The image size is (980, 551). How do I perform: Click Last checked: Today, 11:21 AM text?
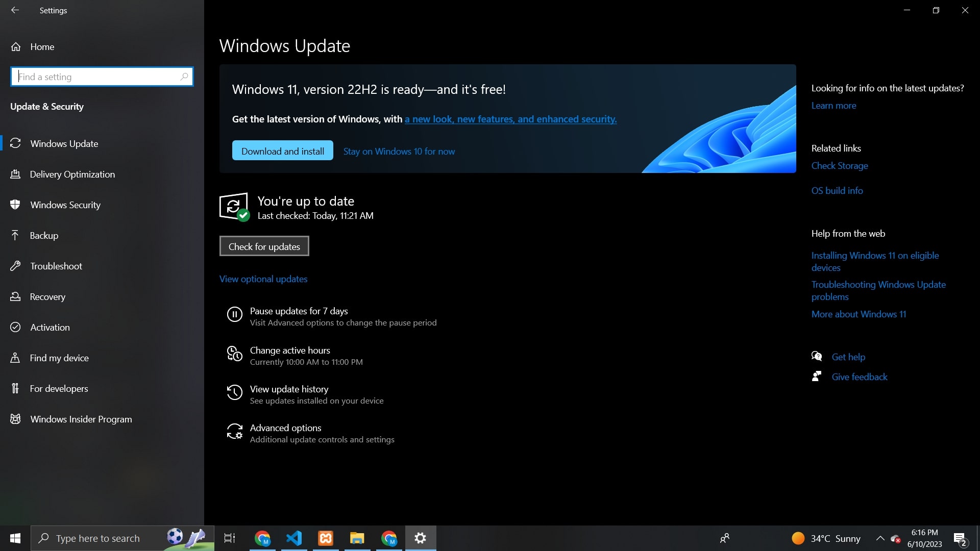click(x=315, y=216)
